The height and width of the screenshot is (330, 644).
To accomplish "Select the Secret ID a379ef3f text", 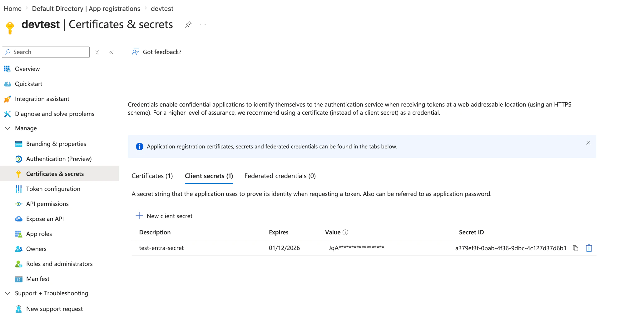I will point(511,248).
